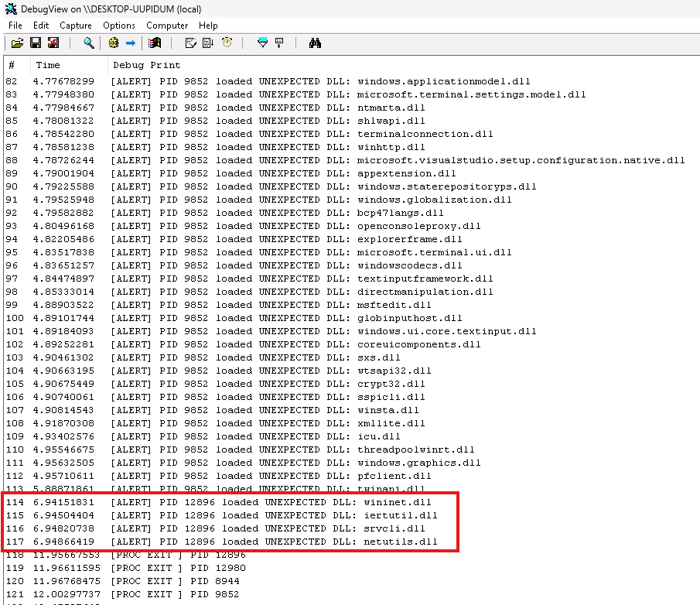Toggle the Autoscroll toolbar icon
Viewport: 700px width, 605px height.
208,43
